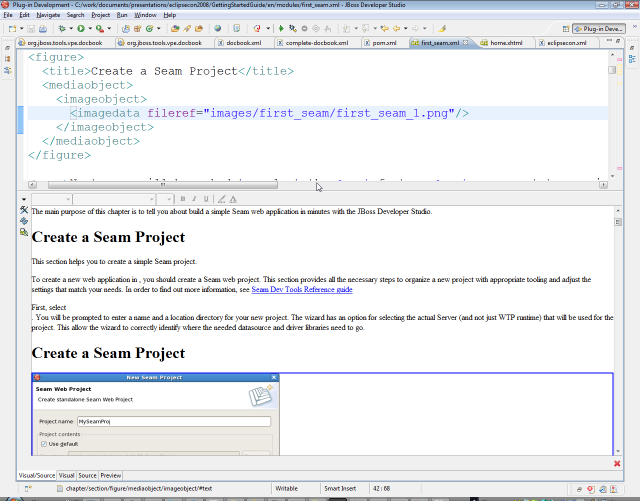The width and height of the screenshot is (640, 501).
Task: Open the visual toolbar menu arrow
Action: (24, 199)
